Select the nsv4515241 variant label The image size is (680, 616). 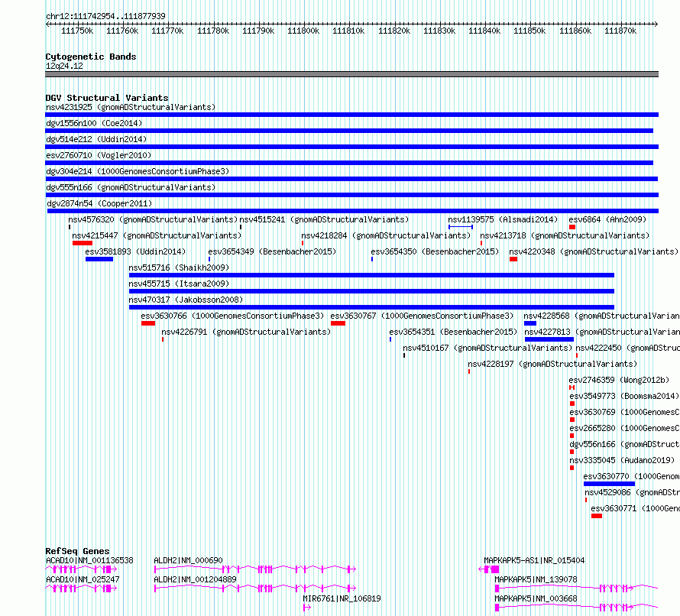(324, 219)
